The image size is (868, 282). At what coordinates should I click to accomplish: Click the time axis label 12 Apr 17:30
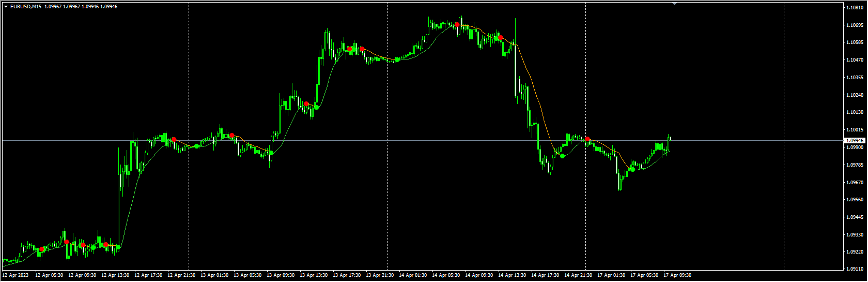(148, 275)
